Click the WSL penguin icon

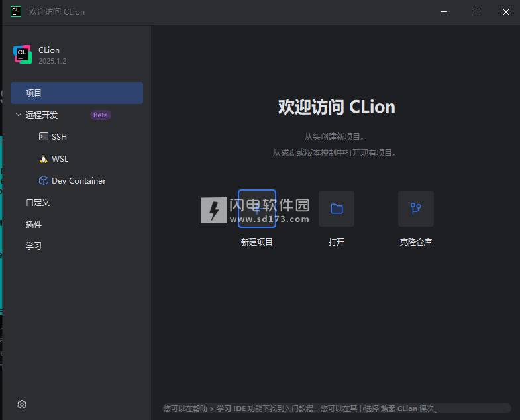click(44, 159)
